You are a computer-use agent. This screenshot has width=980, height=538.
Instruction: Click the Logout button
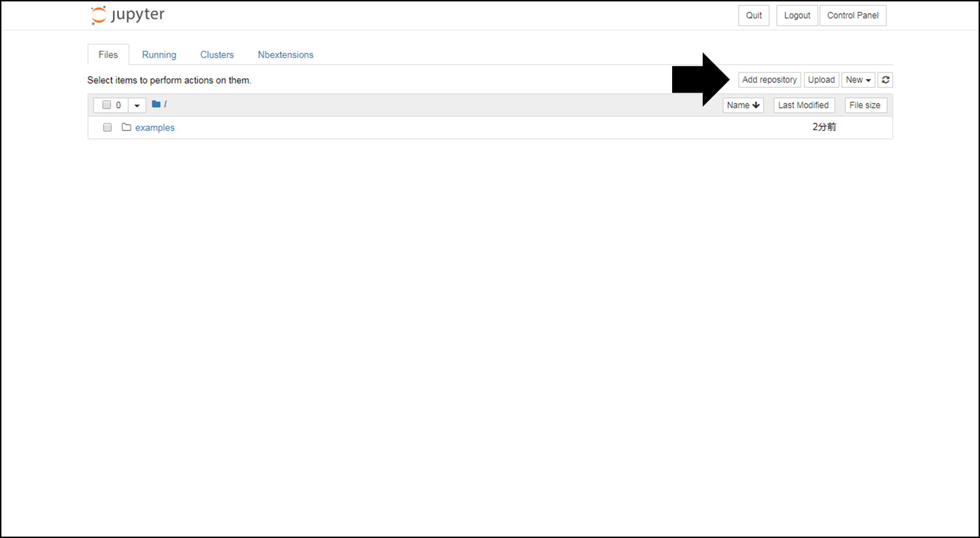[797, 16]
